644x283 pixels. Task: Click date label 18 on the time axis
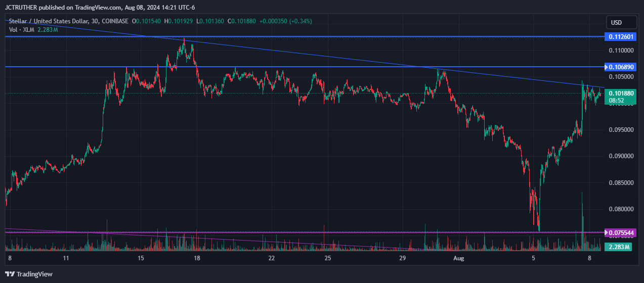coord(197,258)
